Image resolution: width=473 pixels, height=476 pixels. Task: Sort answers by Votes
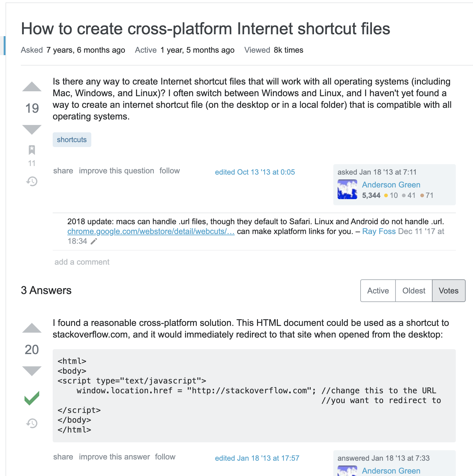(449, 291)
